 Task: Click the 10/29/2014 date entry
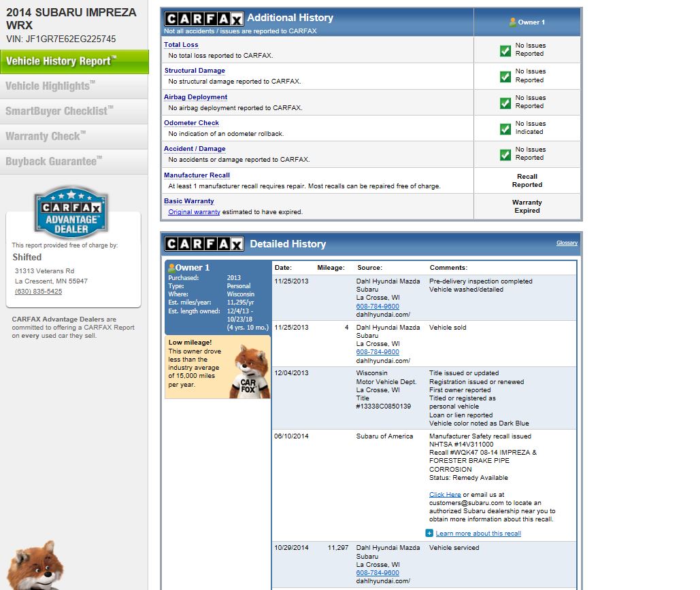coord(291,548)
